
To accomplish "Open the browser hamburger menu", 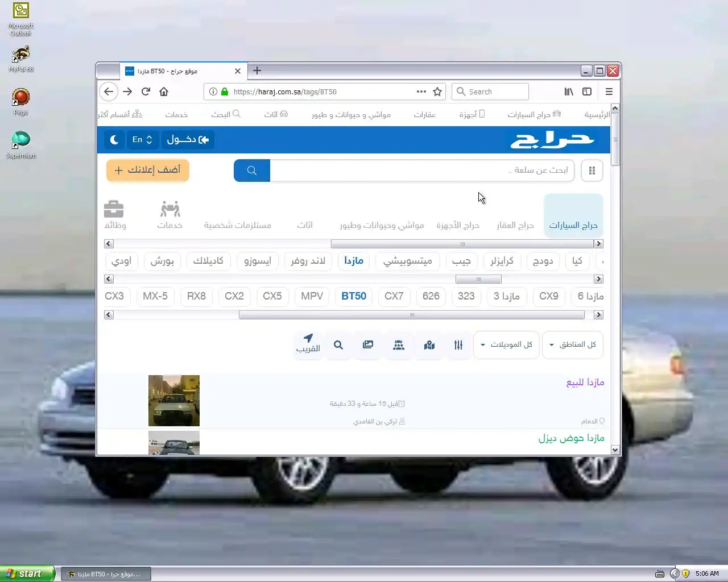I will (x=609, y=92).
